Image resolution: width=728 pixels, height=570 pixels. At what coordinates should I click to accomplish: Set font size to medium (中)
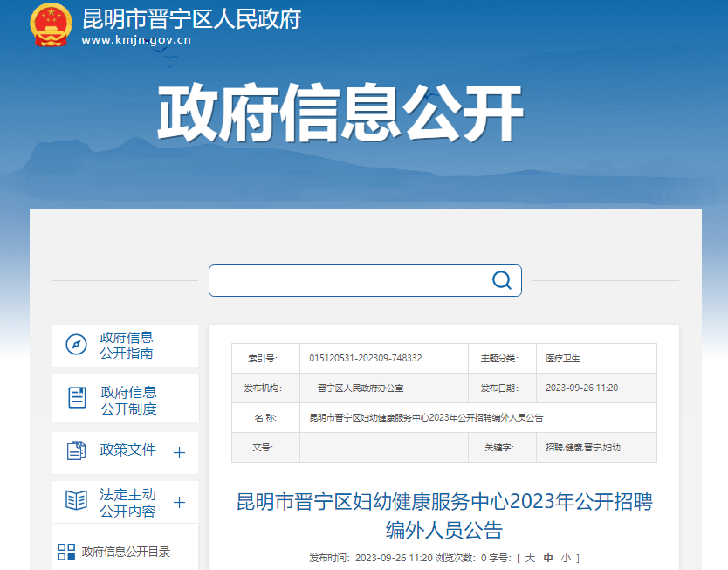(x=548, y=558)
